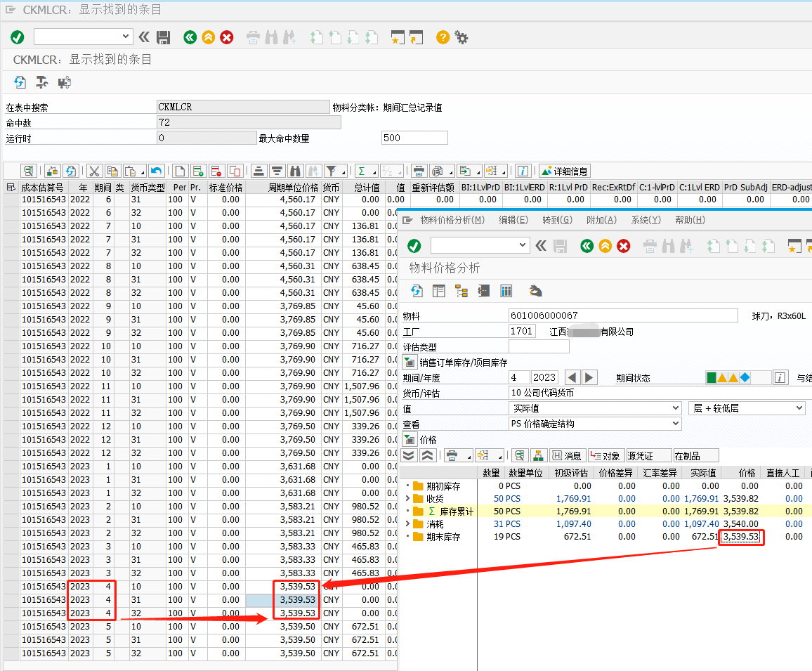Toggle the 销售订单库存/项目库存 section button

(x=410, y=363)
